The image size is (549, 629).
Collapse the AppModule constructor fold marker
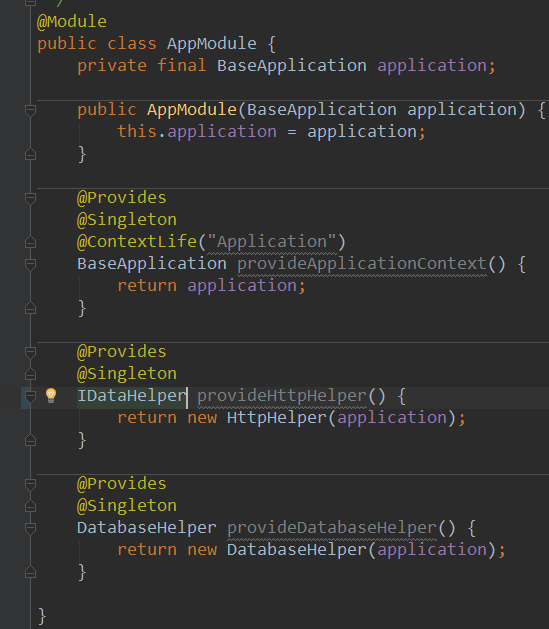[x=30, y=110]
